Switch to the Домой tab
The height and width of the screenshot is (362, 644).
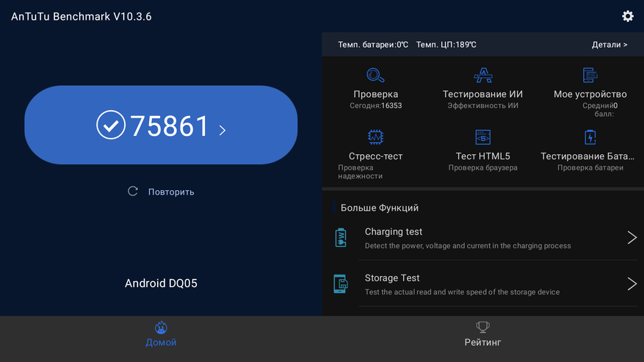(x=161, y=339)
